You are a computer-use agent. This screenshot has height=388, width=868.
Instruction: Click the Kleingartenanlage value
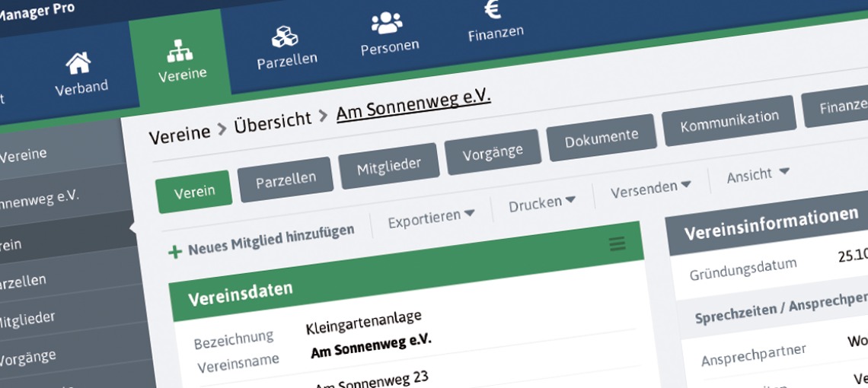pyautogui.click(x=364, y=322)
